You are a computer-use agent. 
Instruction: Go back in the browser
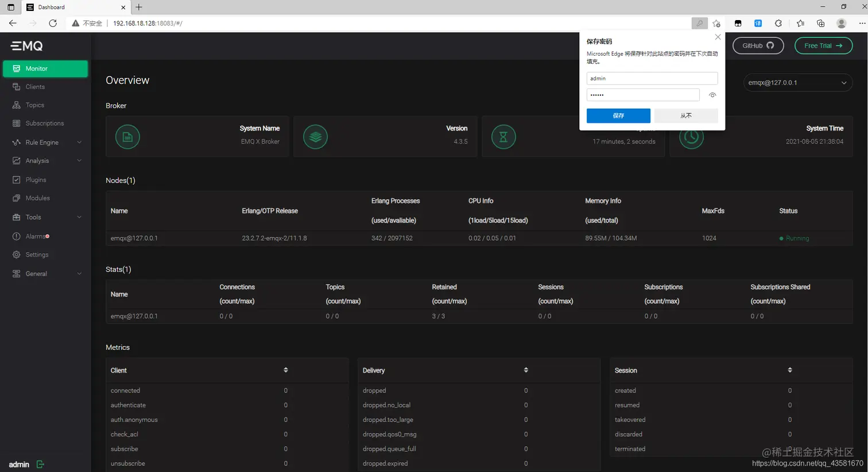13,23
